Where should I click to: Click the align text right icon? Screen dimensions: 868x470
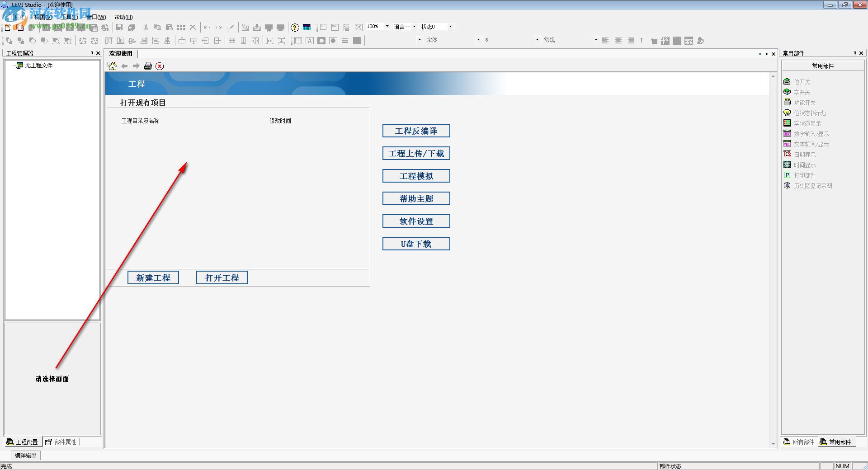pyautogui.click(x=631, y=40)
